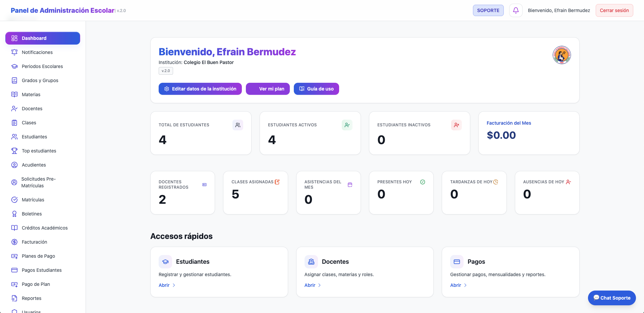The height and width of the screenshot is (313, 644).
Task: Open Boletines from the sidebar
Action: 32,214
